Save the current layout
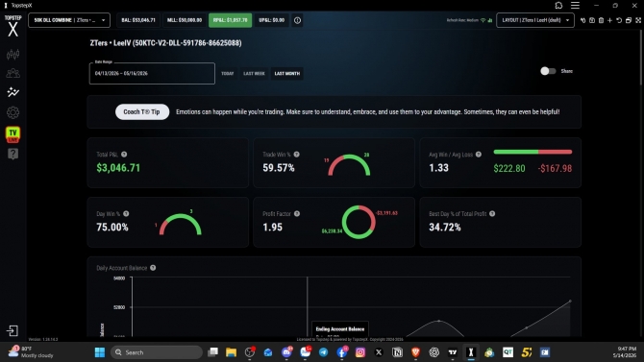The image size is (644, 362). pyautogui.click(x=592, y=20)
